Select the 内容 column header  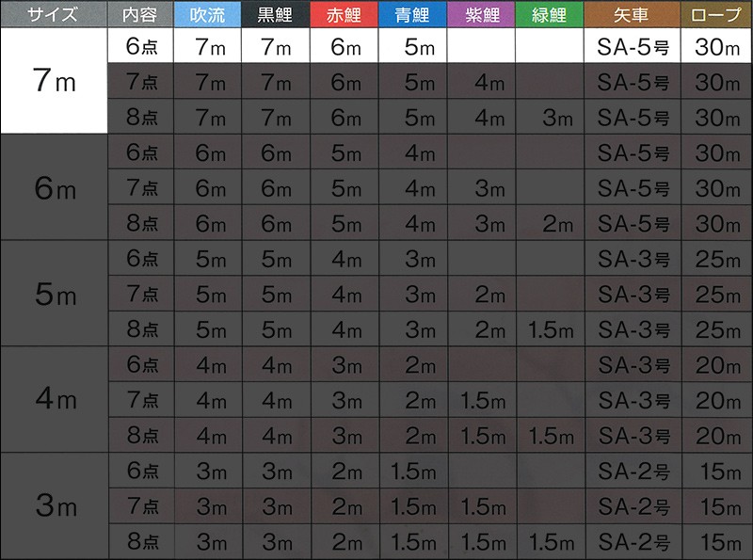tap(140, 14)
